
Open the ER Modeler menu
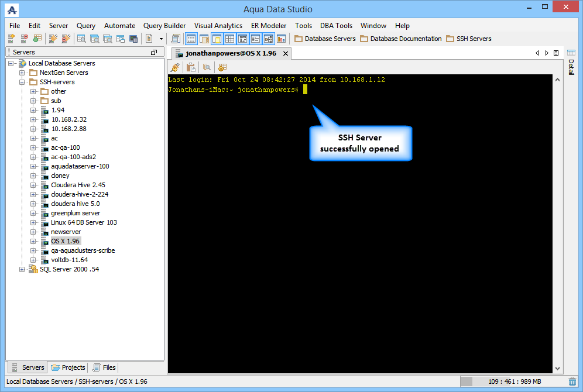269,26
